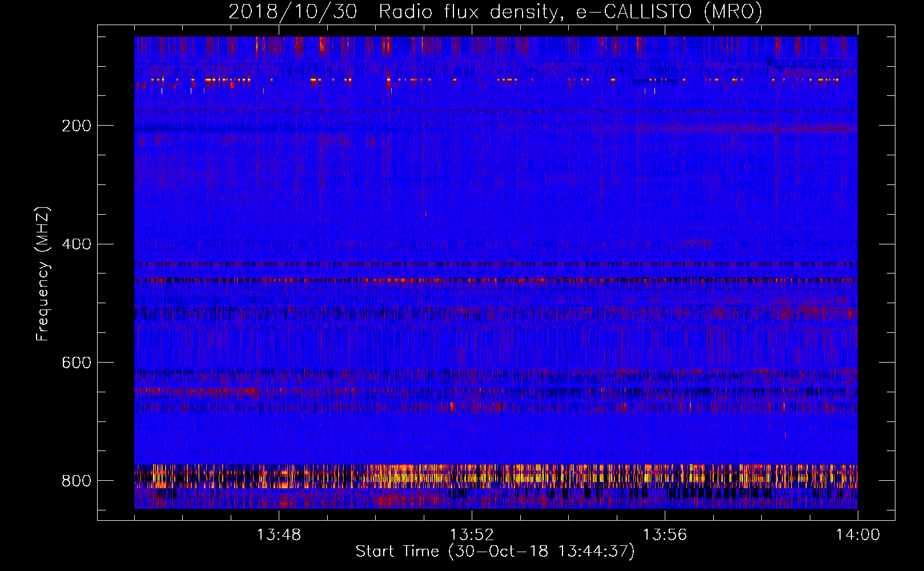Click the 200 frequency tick label
This screenshot has width=924, height=571.
77,126
